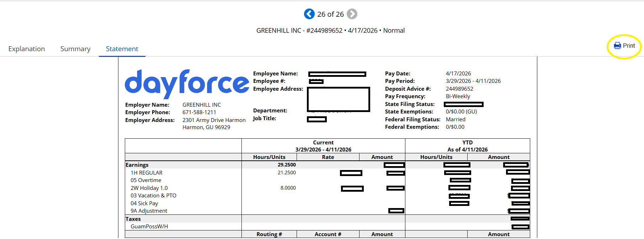Click the "Federal Exemptions:" label

point(412,127)
